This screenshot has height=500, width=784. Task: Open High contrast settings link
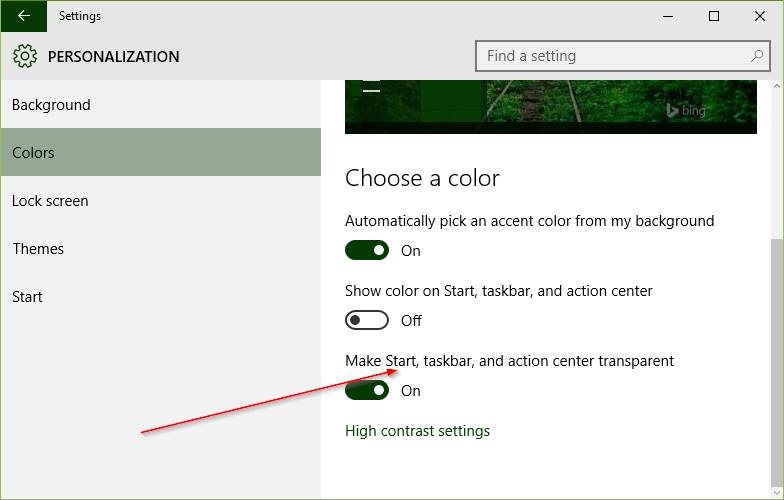click(417, 431)
